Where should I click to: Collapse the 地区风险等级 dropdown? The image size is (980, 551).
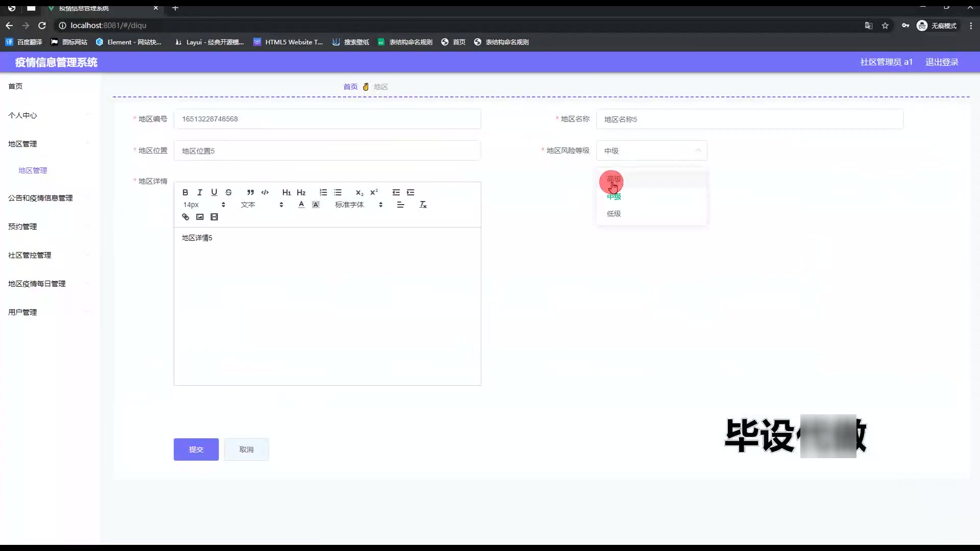point(651,151)
